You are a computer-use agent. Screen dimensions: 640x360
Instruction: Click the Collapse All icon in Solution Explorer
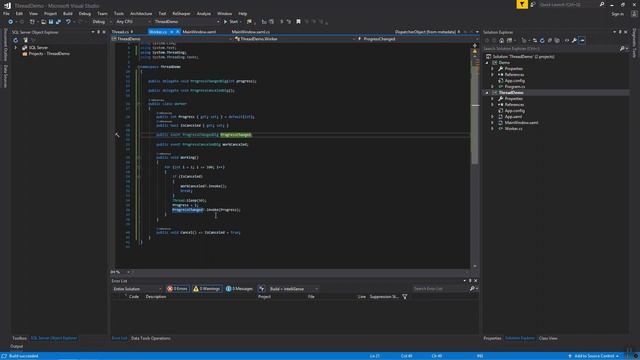[x=550, y=40]
